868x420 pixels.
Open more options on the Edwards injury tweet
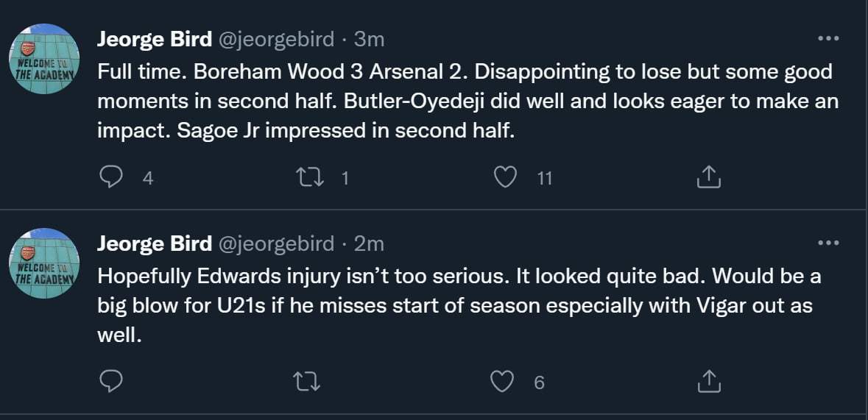(x=828, y=243)
